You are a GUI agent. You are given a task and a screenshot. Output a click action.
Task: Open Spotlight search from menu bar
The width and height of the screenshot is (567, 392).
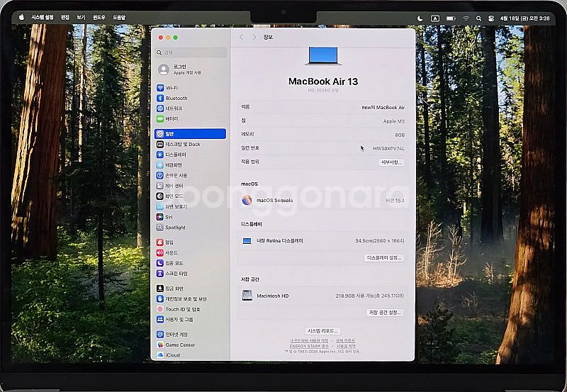(479, 18)
